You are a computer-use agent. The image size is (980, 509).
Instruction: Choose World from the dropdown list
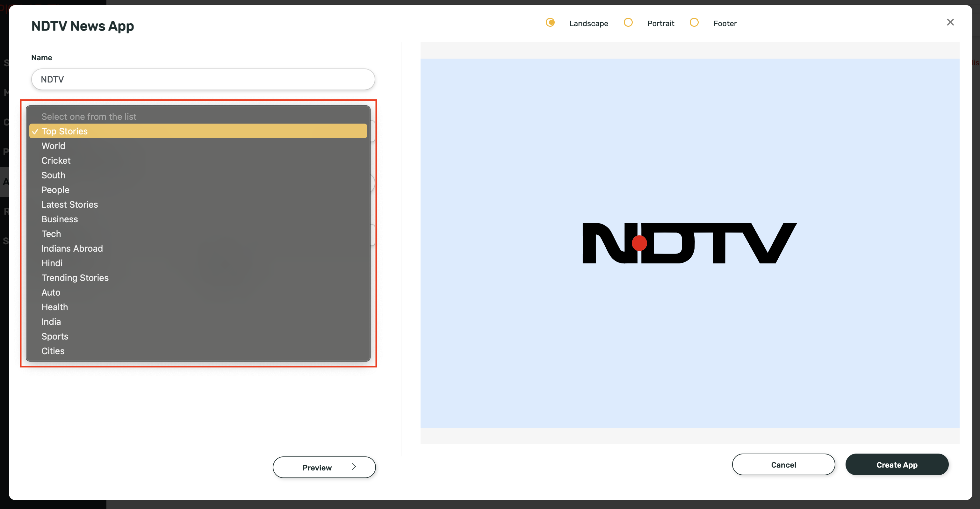pos(198,146)
